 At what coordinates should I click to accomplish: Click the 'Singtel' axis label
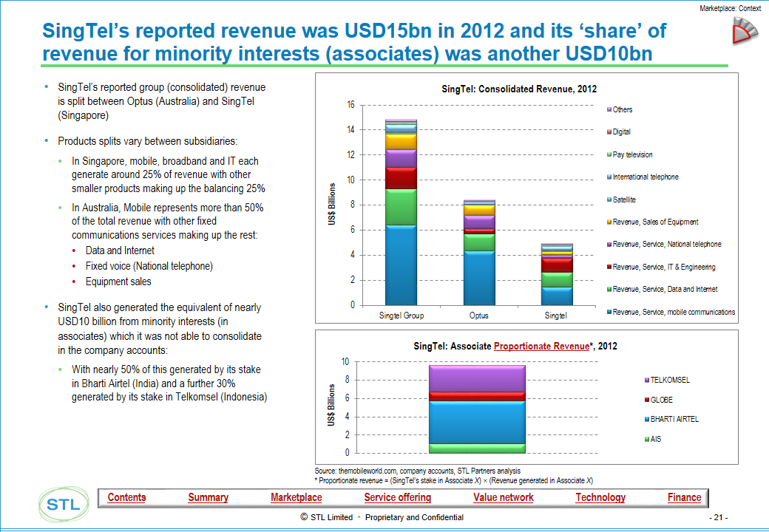pyautogui.click(x=555, y=316)
